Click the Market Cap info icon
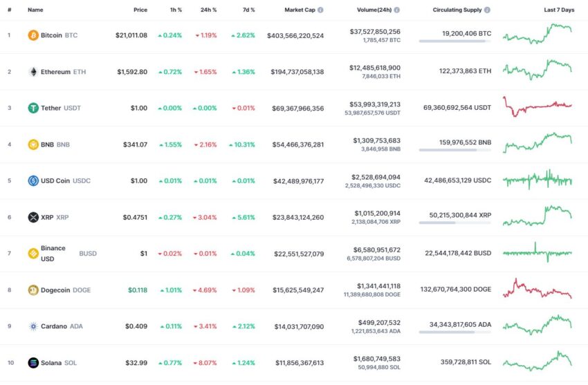The height and width of the screenshot is (385, 588). (x=320, y=10)
